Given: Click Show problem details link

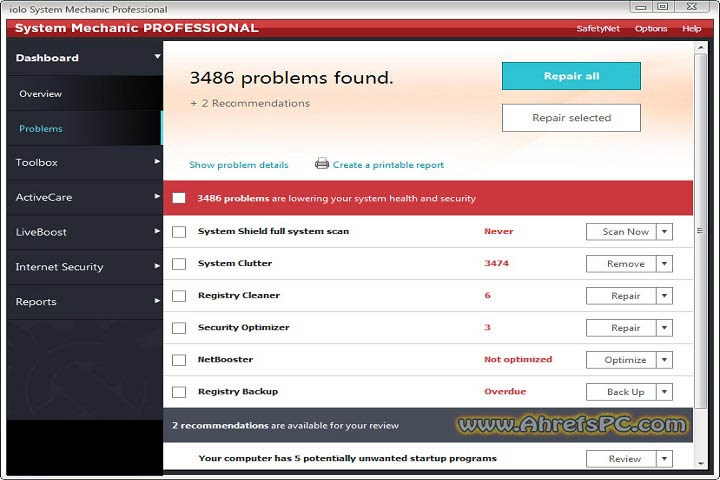Looking at the screenshot, I should (239, 165).
